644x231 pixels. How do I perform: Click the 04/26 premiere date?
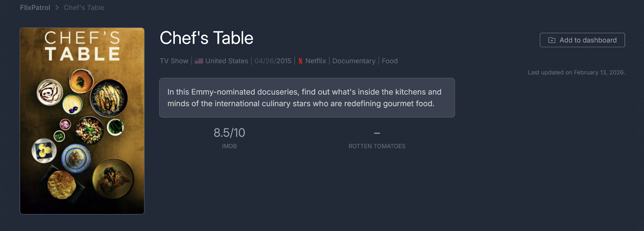click(x=264, y=61)
